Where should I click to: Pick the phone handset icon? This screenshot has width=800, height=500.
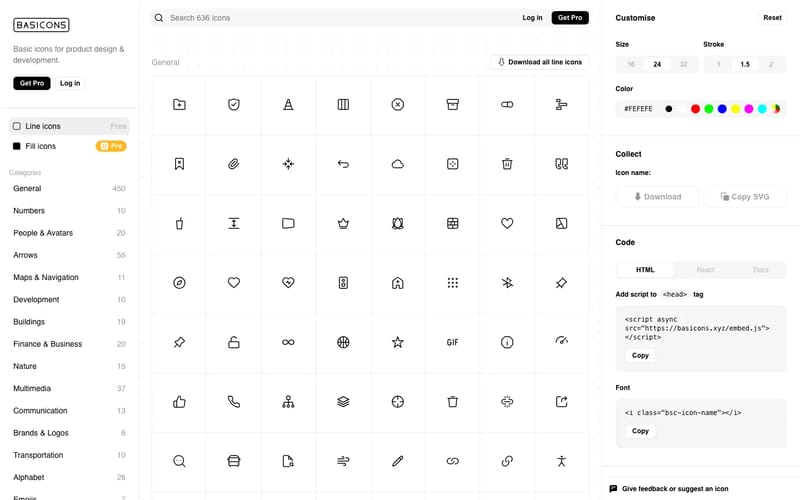(234, 402)
